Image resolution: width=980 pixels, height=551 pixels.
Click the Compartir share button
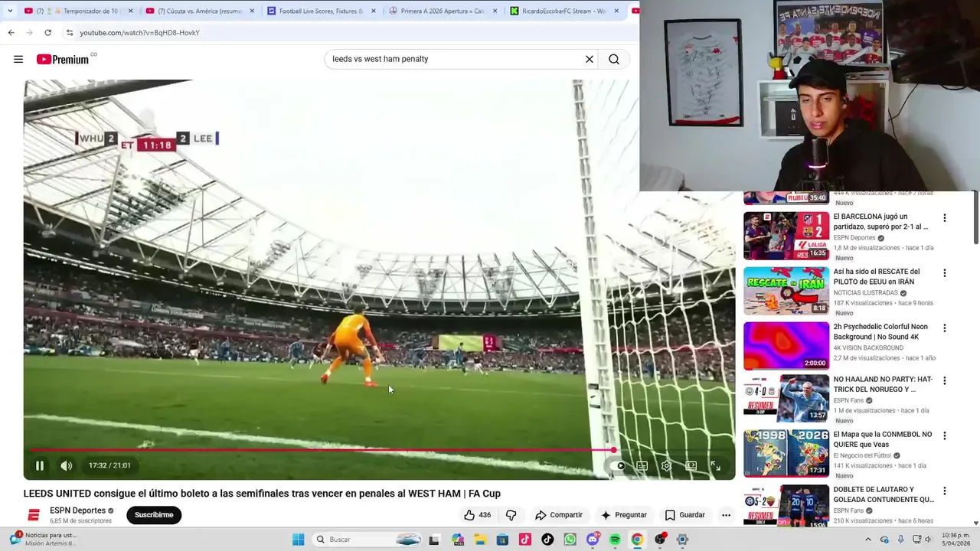pyautogui.click(x=559, y=515)
